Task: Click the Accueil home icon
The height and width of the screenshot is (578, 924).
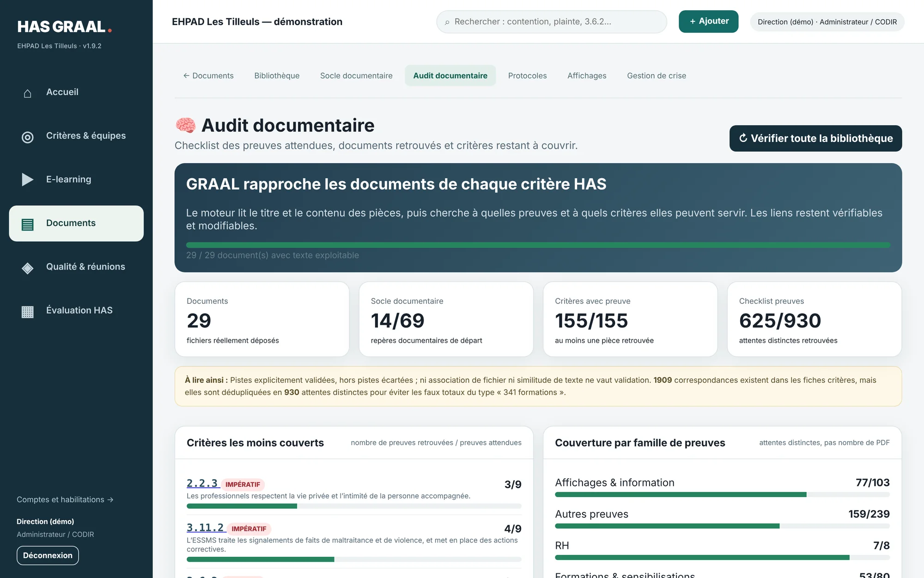Action: tap(27, 93)
